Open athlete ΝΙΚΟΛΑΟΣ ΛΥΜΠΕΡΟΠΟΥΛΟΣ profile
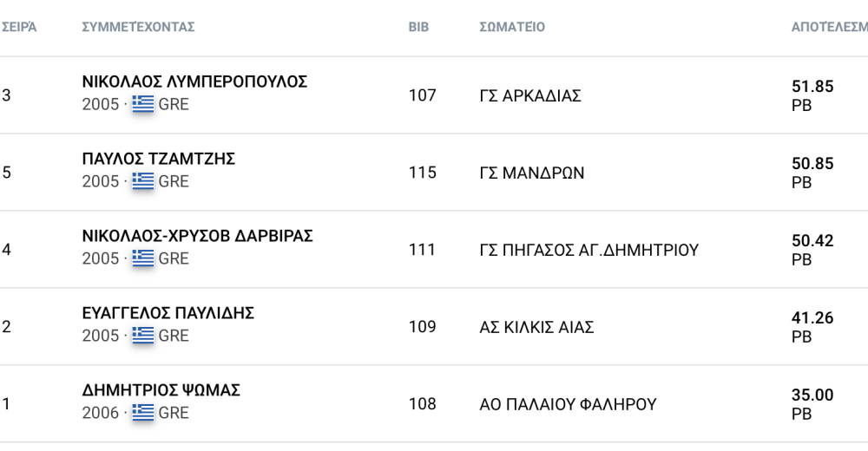The width and height of the screenshot is (868, 451). [x=194, y=82]
